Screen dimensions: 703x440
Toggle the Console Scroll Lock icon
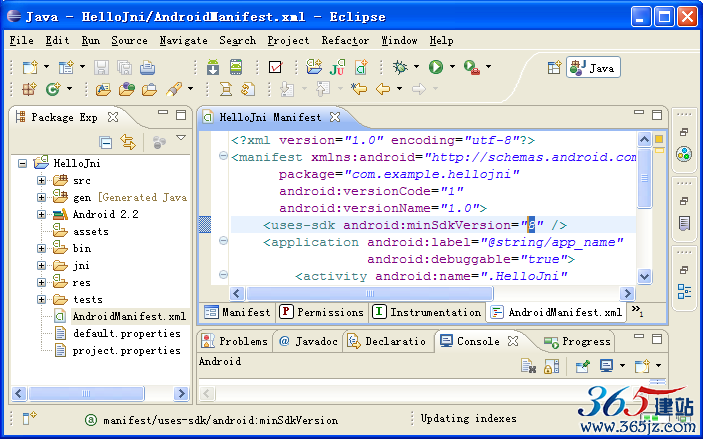point(551,366)
